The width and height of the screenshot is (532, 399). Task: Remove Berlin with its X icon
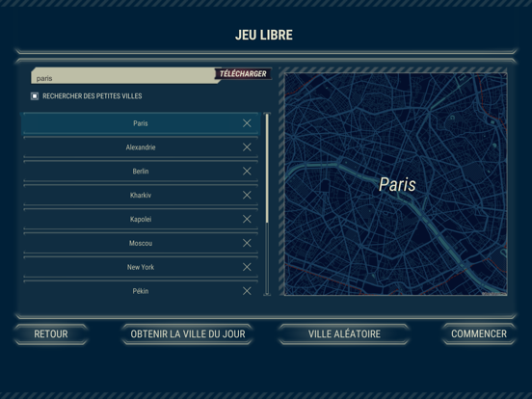247,171
